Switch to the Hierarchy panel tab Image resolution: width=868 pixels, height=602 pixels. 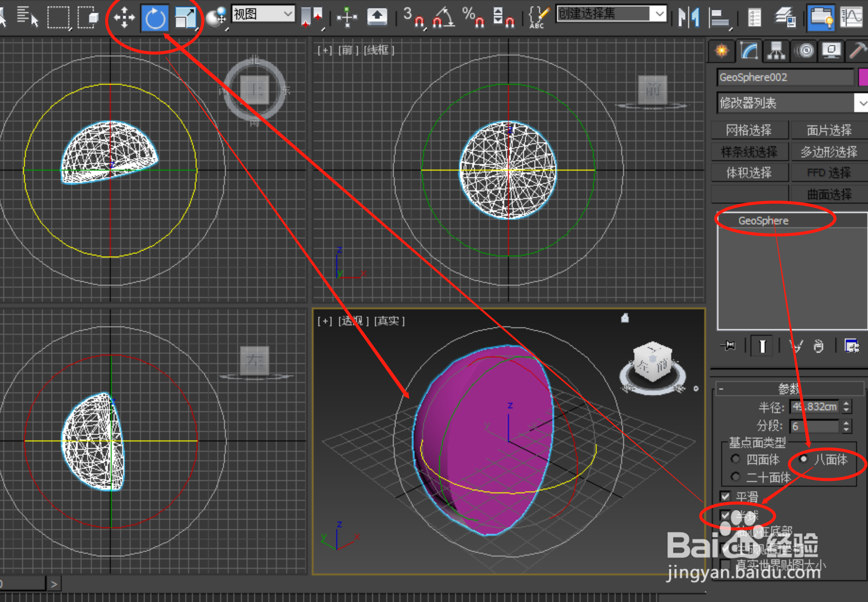point(776,51)
